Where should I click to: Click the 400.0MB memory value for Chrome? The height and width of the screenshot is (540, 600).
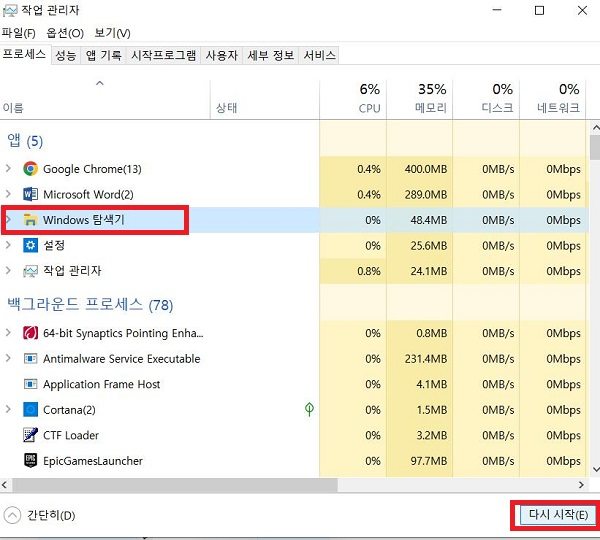426,169
